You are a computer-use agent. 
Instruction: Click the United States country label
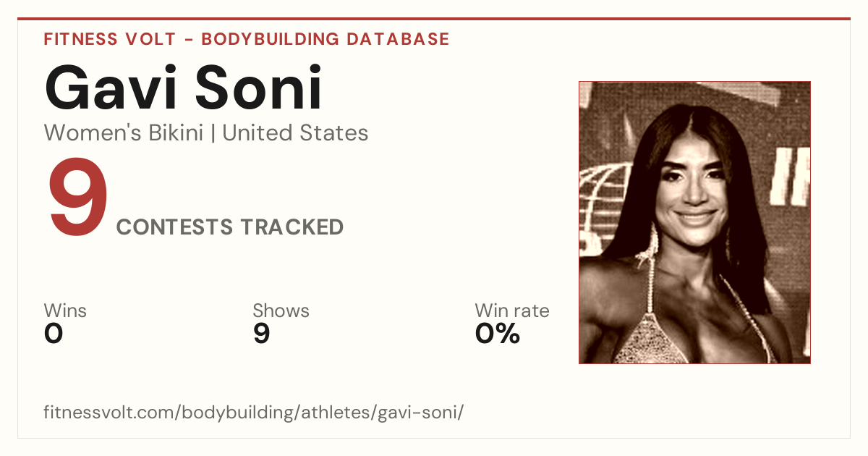295,133
